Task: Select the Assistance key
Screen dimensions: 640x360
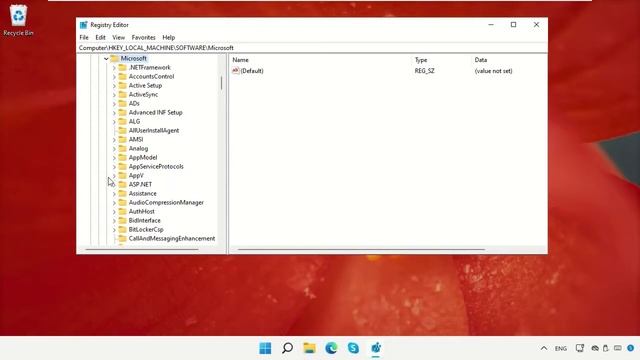Action: 142,193
